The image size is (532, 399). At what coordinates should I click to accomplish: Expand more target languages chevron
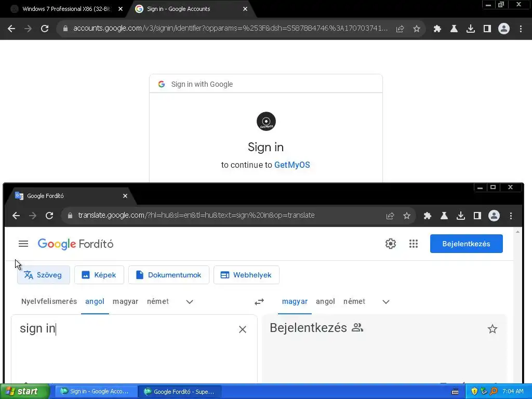click(x=386, y=302)
